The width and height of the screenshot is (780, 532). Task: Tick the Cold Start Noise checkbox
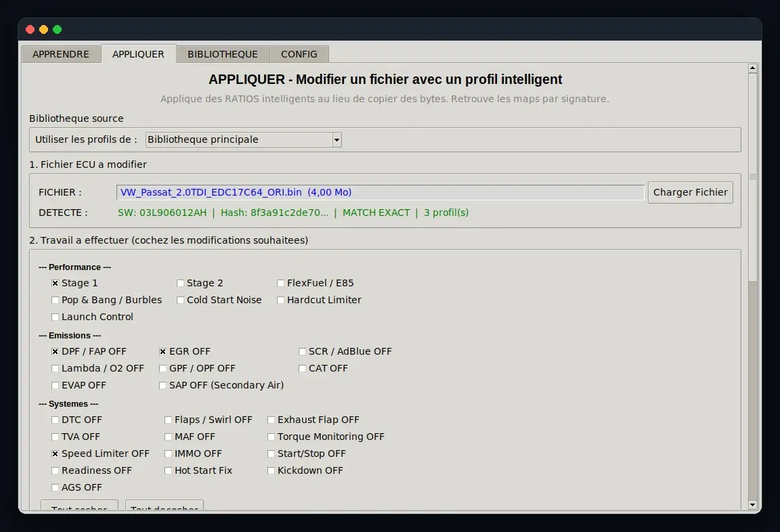click(x=181, y=300)
